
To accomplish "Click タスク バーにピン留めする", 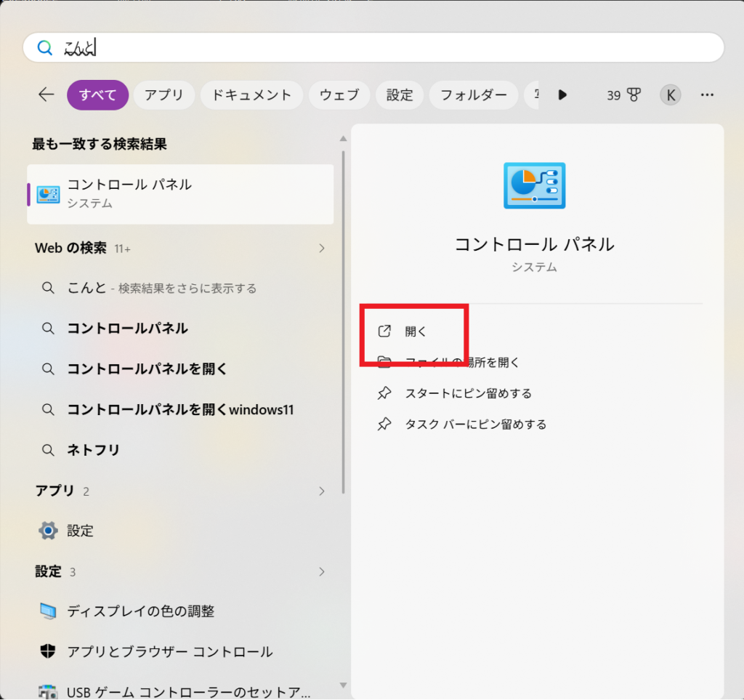I will 475,424.
